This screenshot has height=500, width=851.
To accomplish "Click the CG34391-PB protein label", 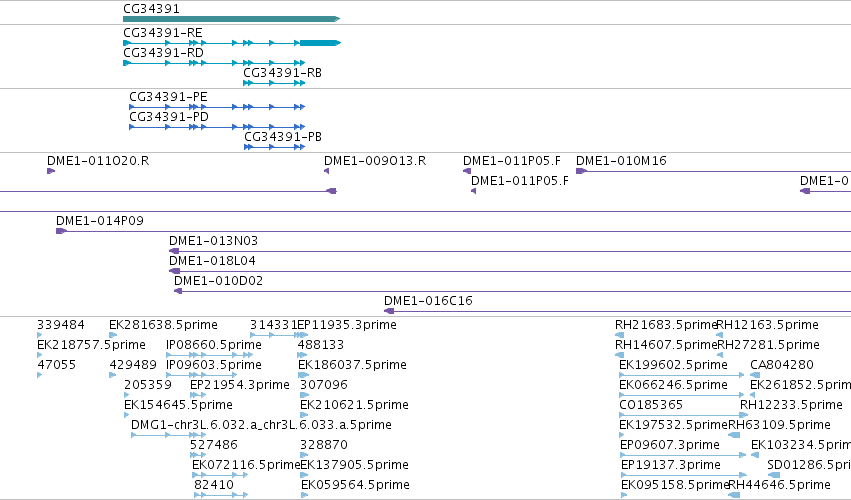I will [x=283, y=137].
